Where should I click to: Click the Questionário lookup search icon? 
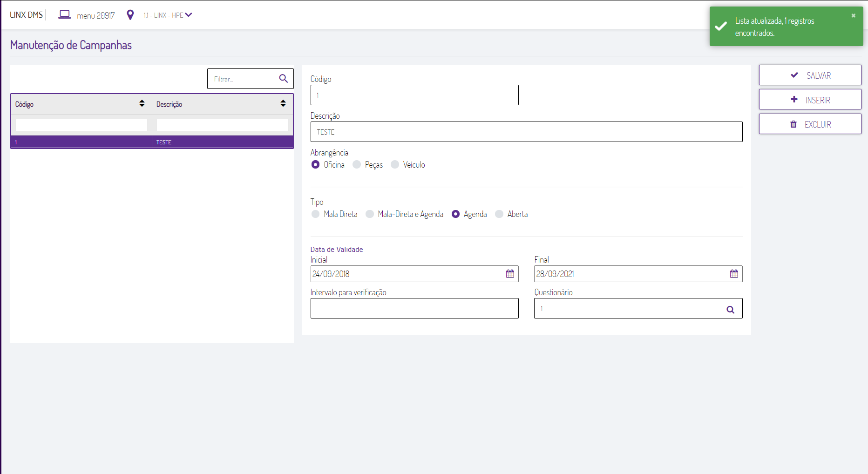point(730,310)
